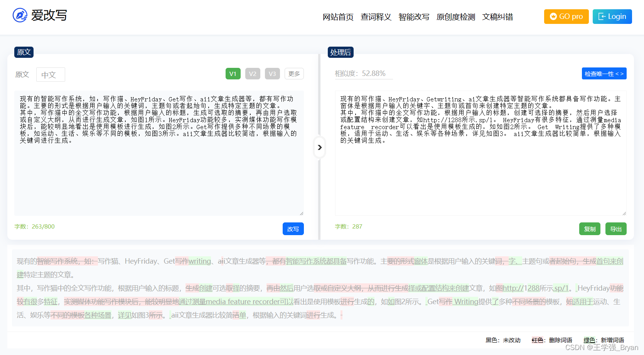The width and height of the screenshot is (644, 355).
Task: Switch to V2 rewrite version
Action: pos(253,74)
